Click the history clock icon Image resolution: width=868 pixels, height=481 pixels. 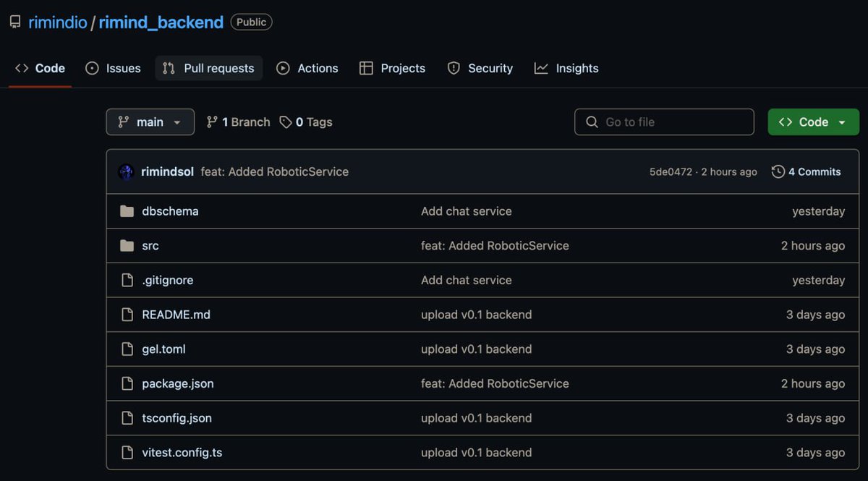[x=778, y=172]
